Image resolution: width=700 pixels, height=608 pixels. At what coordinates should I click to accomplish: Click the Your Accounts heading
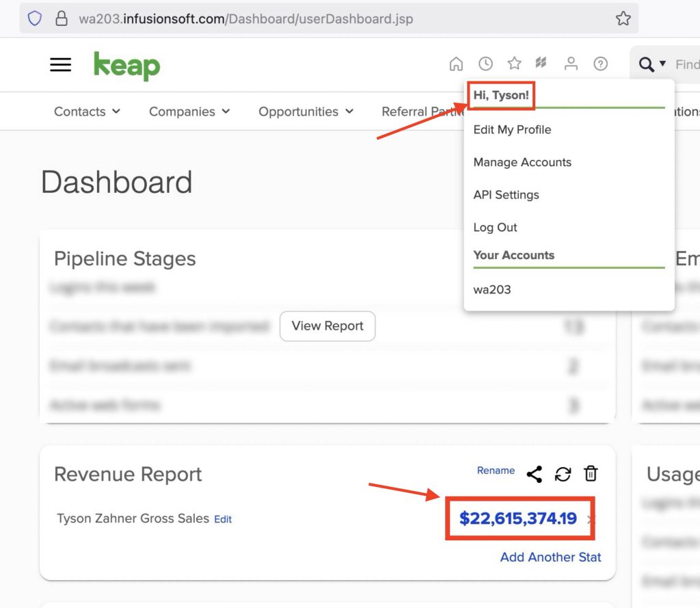[514, 255]
